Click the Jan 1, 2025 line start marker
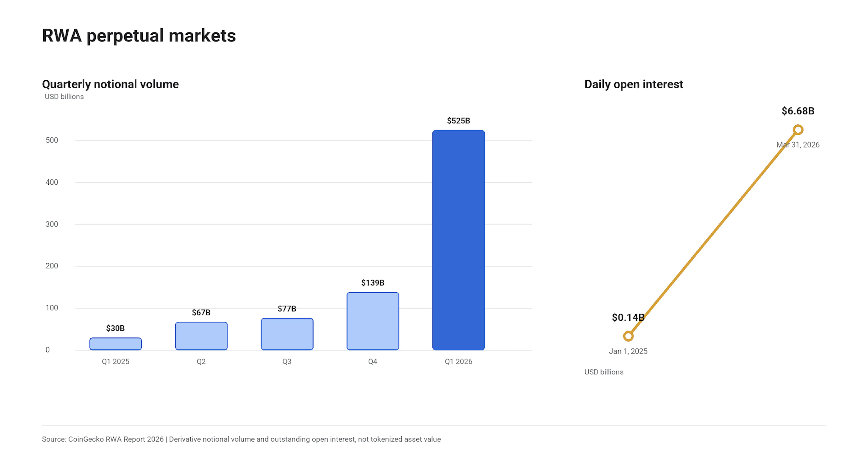The width and height of the screenshot is (868, 462). click(x=628, y=336)
